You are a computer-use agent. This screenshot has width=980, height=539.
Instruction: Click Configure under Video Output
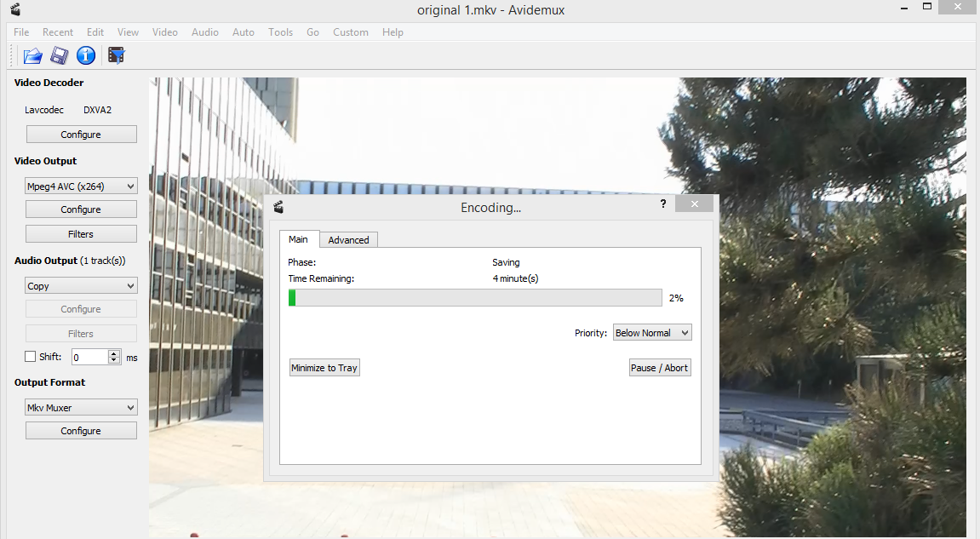click(81, 209)
